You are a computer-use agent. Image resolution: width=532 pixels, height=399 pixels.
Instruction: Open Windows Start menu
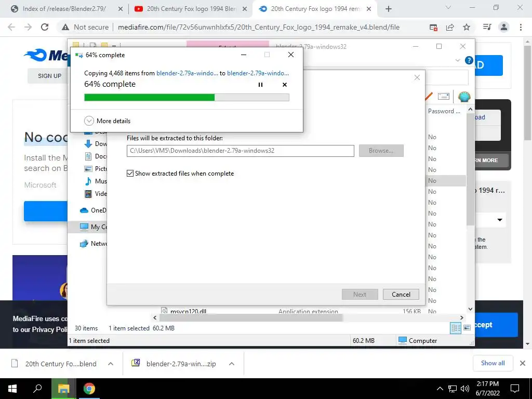12,389
